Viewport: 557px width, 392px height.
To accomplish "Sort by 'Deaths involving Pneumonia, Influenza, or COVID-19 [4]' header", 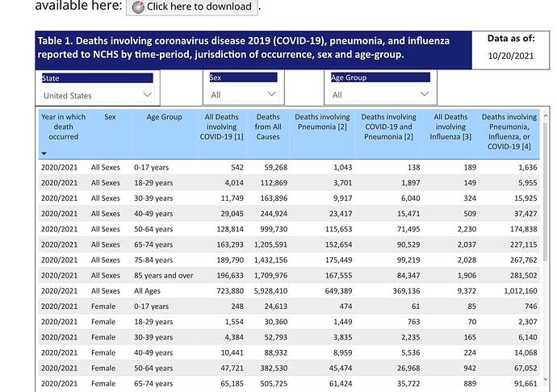I will (509, 131).
